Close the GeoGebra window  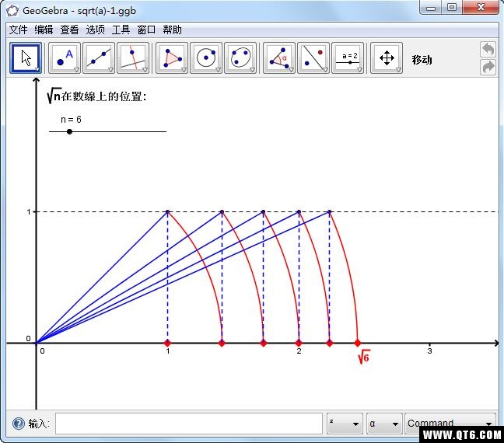(481, 7)
